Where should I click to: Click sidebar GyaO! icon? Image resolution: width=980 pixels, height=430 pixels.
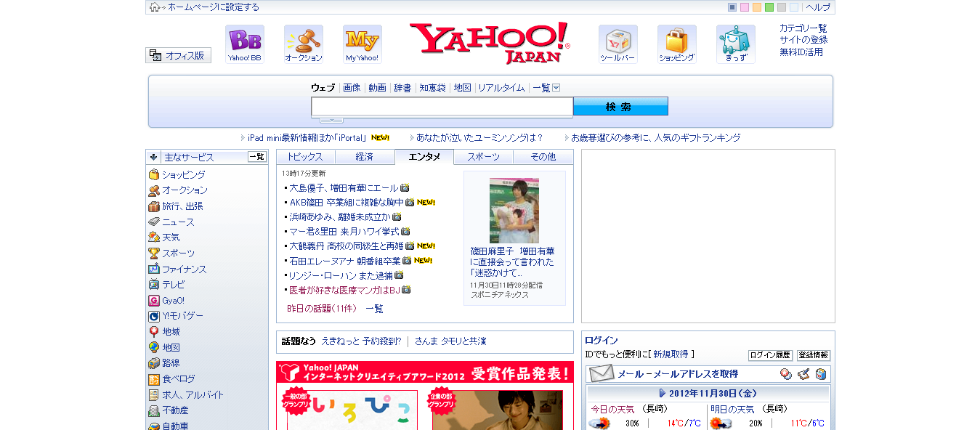pyautogui.click(x=154, y=301)
